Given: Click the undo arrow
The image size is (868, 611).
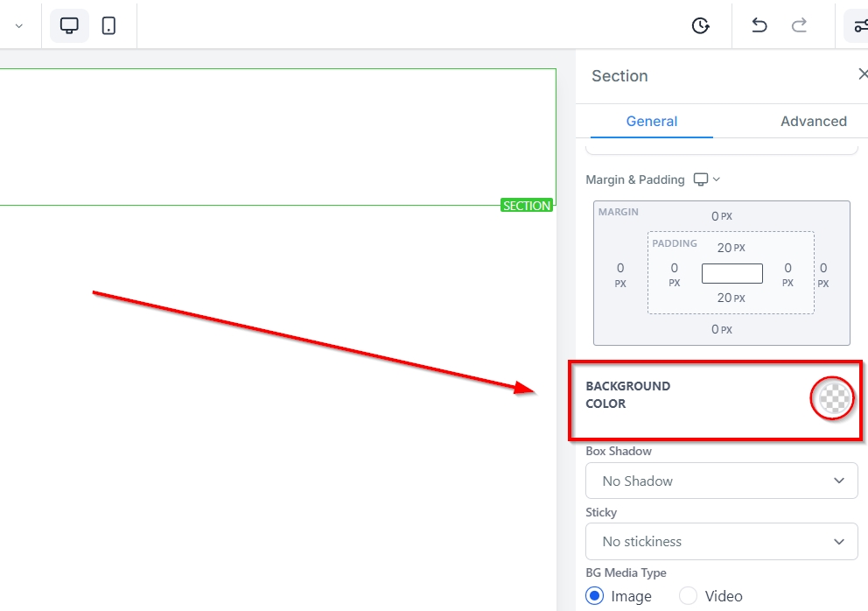Looking at the screenshot, I should point(759,25).
